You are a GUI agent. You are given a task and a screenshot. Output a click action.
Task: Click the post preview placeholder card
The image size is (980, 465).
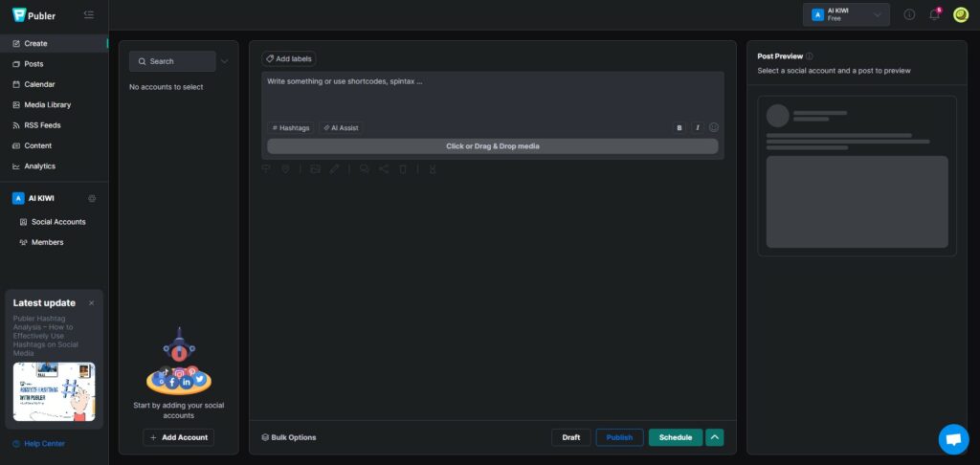click(857, 176)
